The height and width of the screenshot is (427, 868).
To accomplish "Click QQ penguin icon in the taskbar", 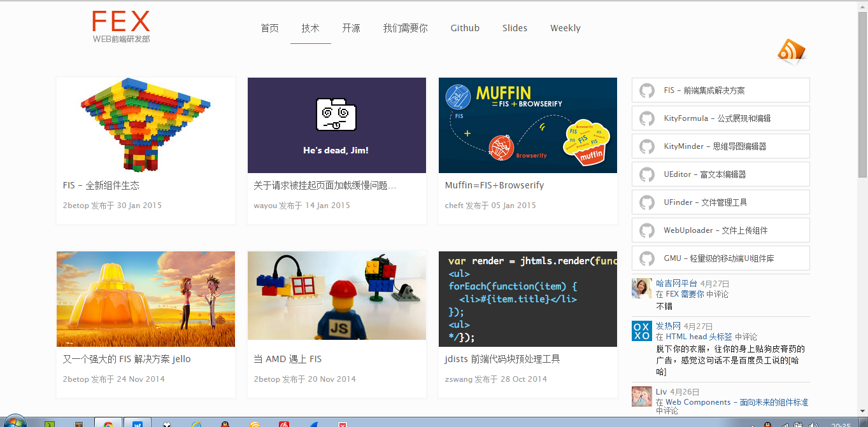I will (x=225, y=423).
